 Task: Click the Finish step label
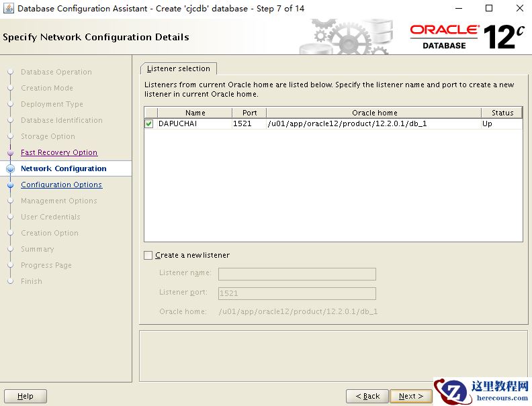pos(31,281)
